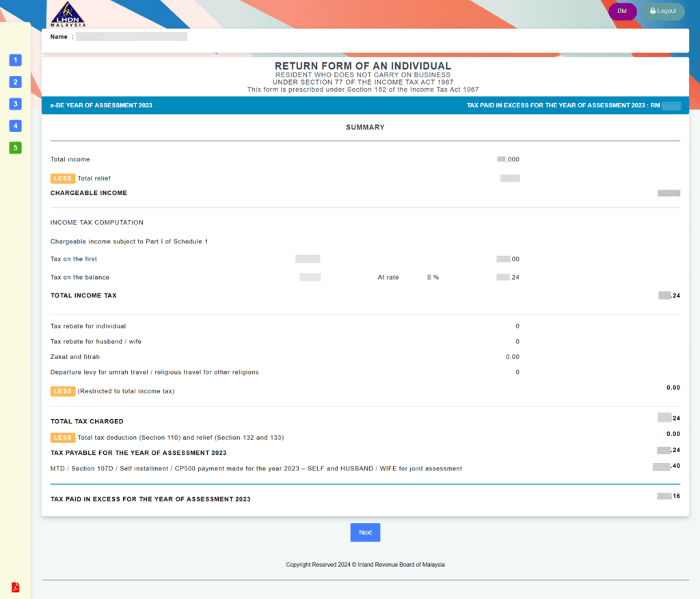The width and height of the screenshot is (700, 599).
Task: Navigate to step 4 in sidebar
Action: click(x=15, y=126)
